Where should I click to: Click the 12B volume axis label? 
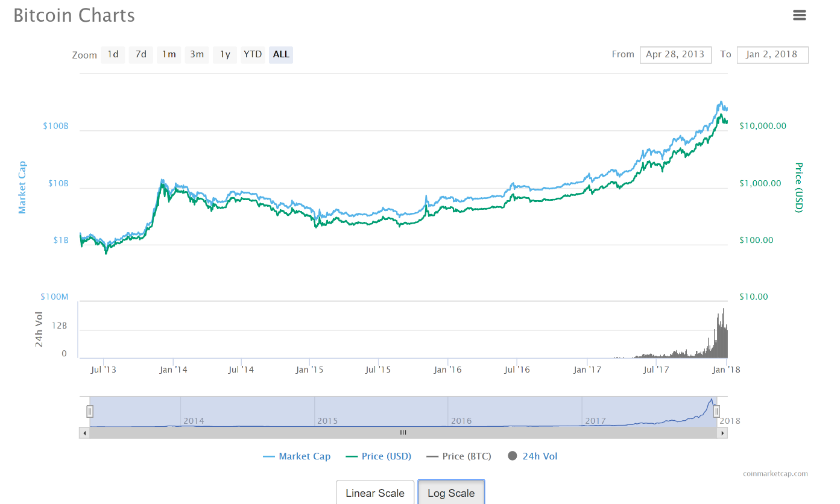(x=59, y=326)
